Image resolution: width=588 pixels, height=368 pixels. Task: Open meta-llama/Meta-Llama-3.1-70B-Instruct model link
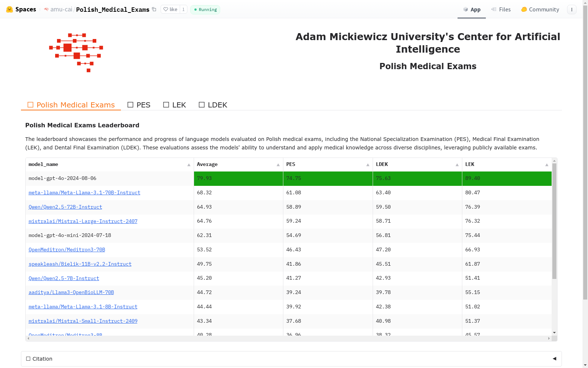(x=85, y=192)
